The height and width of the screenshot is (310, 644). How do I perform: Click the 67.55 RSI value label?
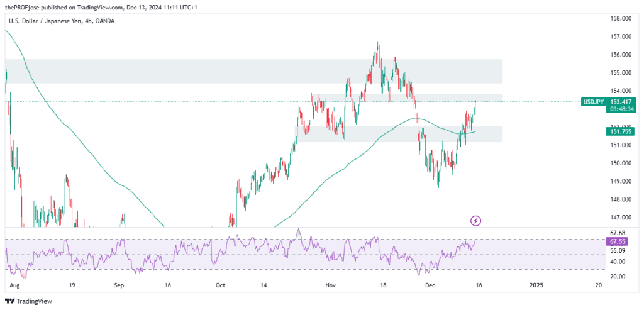coord(616,242)
